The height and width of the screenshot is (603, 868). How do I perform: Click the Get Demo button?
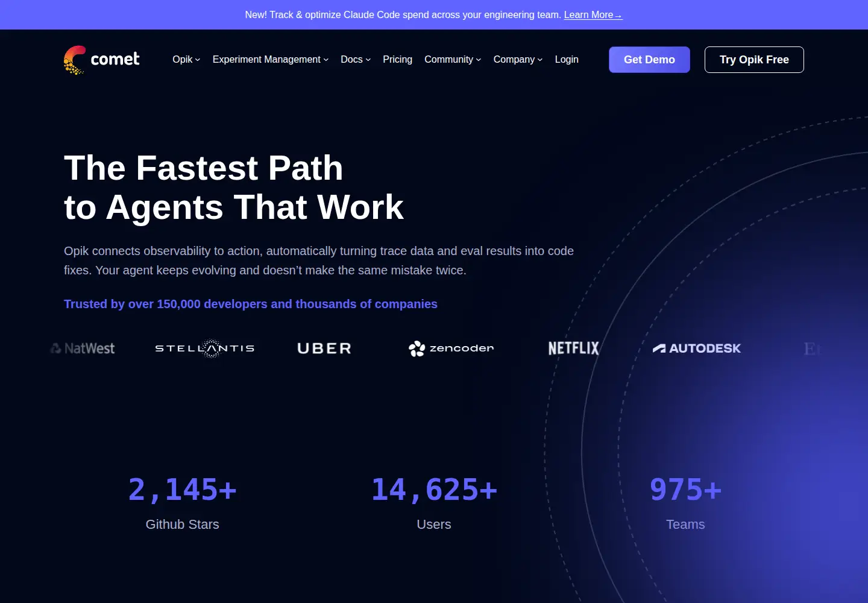coord(649,60)
